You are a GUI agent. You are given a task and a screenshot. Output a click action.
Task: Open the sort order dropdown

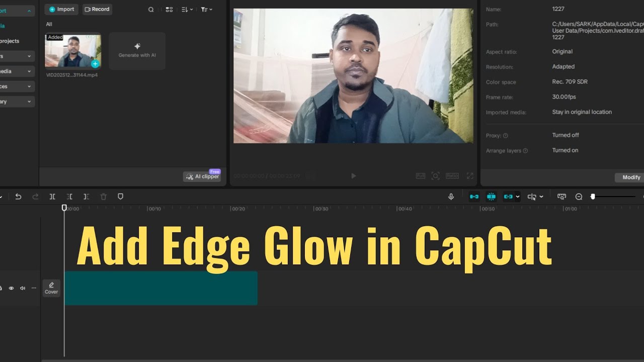(x=187, y=10)
